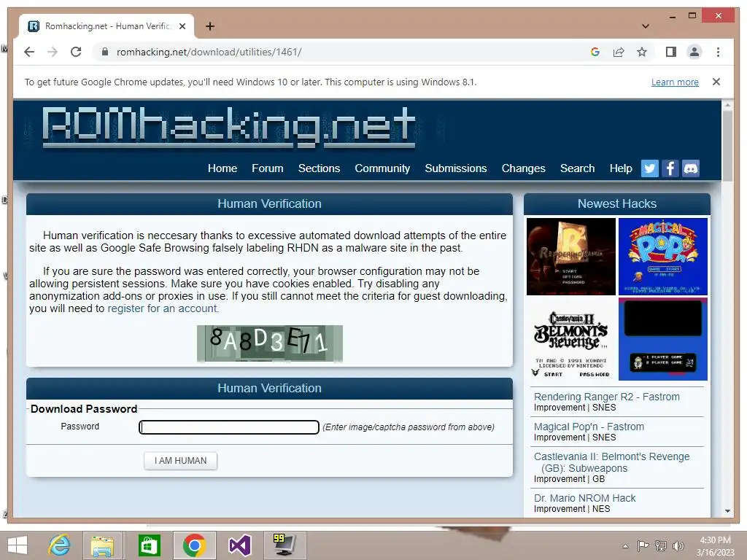747x560 pixels.
Task: Open the Dr. Mario hack thumbnail
Action: (662, 339)
